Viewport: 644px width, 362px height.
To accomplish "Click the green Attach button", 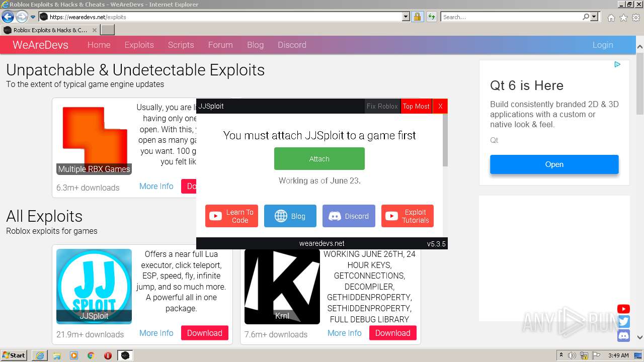I will coord(319,159).
